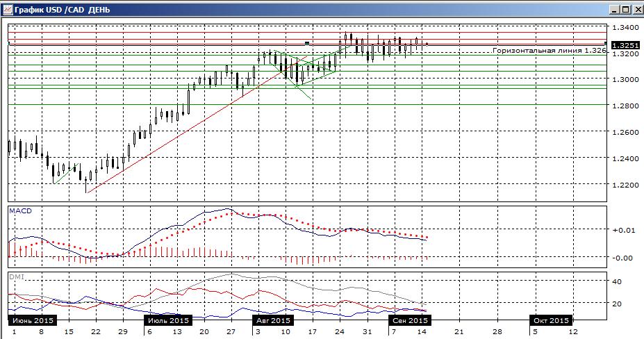Grab the middle handle of the horizontal line

click(307, 43)
